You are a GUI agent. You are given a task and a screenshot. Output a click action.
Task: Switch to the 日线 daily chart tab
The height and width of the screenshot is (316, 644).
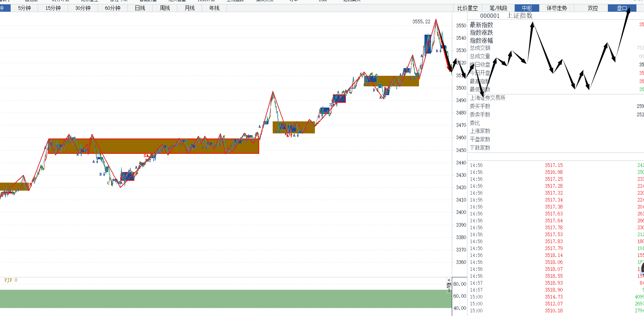(x=140, y=8)
